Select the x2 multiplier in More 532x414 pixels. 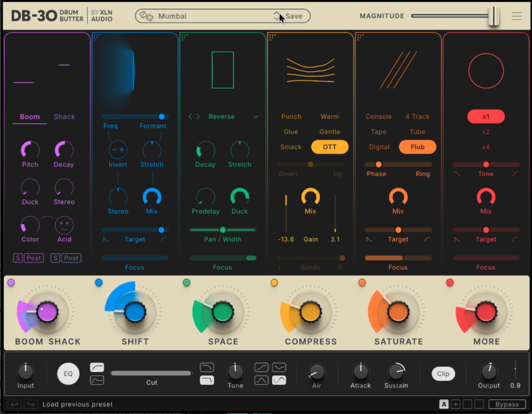click(x=485, y=132)
